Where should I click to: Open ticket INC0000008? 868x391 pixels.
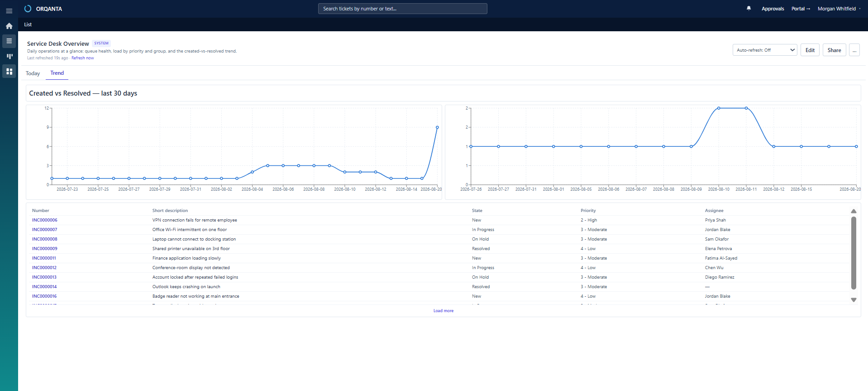point(45,239)
